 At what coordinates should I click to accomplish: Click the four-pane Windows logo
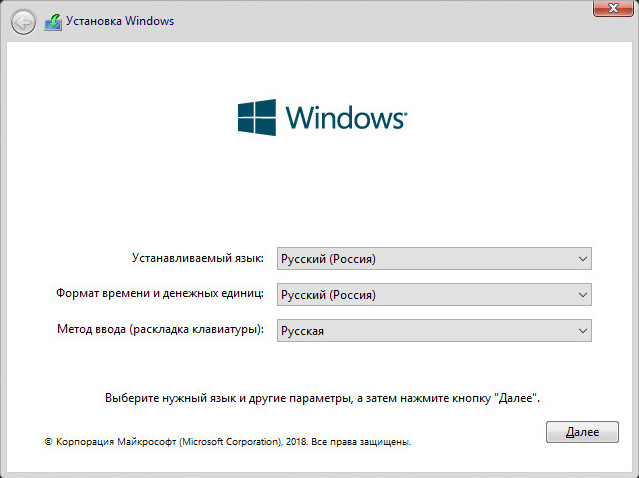pos(257,117)
